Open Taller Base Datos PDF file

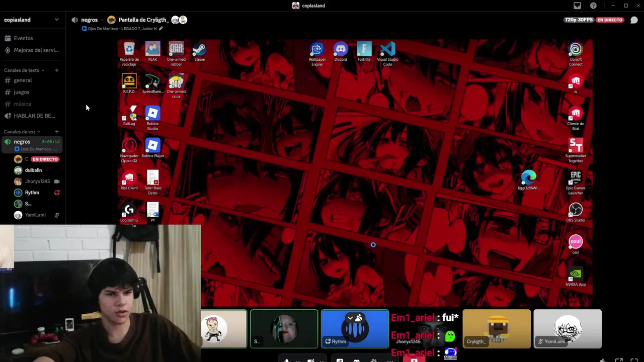152,183
